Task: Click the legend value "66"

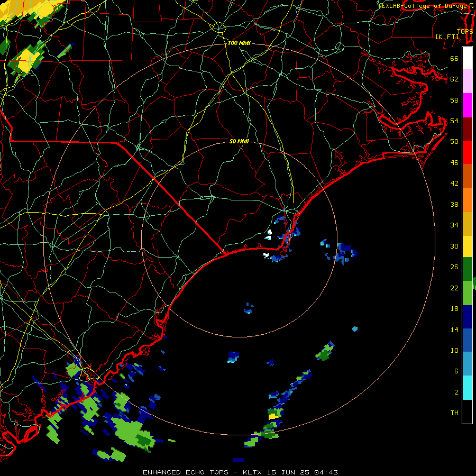Action: point(454,59)
